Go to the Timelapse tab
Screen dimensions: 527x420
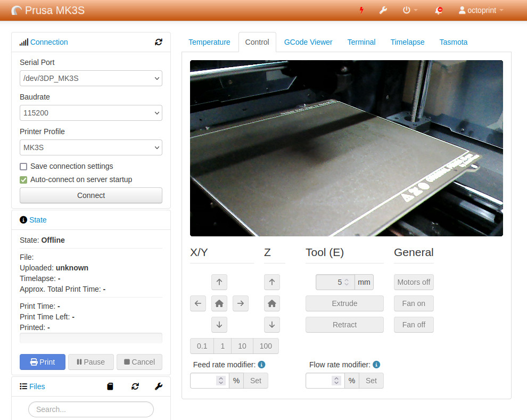coord(407,42)
